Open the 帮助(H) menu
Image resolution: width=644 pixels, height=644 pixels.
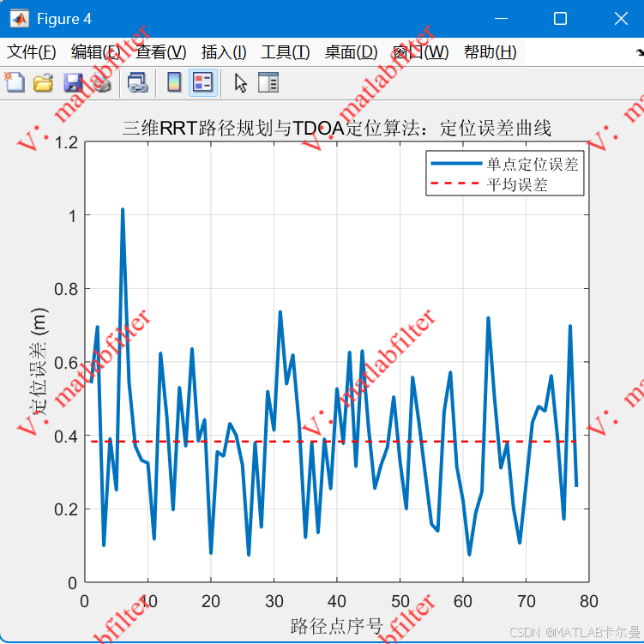click(490, 52)
